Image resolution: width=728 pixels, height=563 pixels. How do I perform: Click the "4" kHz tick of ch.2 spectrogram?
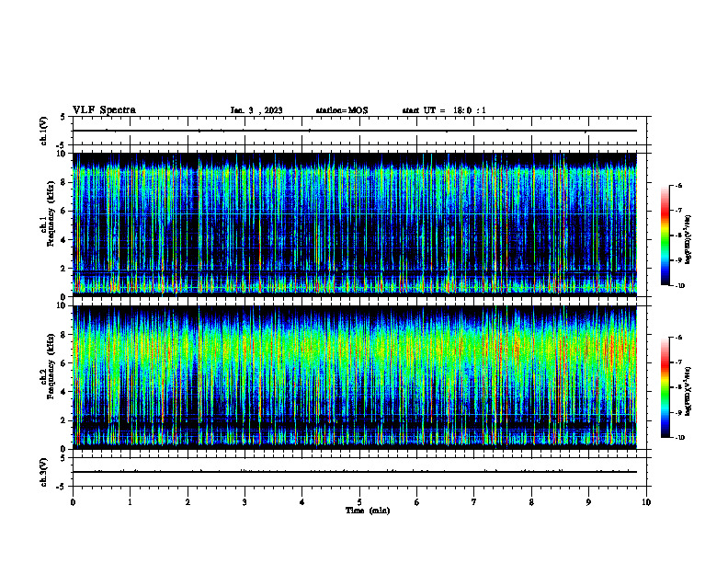[64, 392]
